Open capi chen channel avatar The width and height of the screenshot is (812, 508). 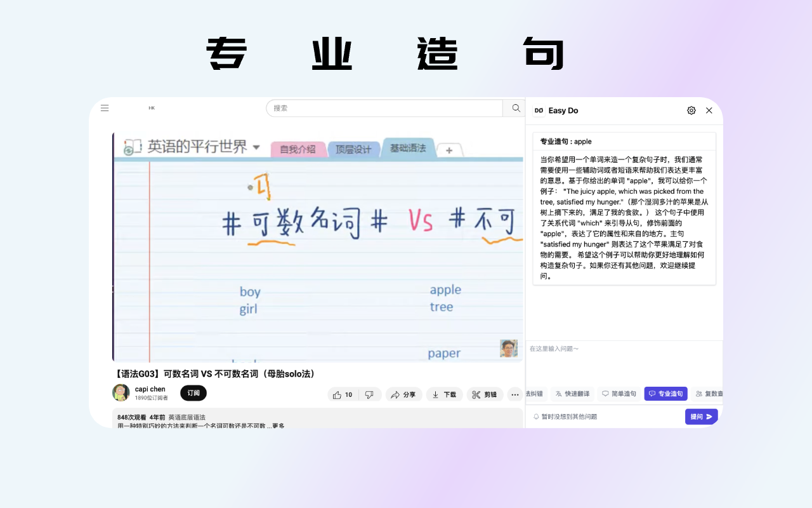121,392
